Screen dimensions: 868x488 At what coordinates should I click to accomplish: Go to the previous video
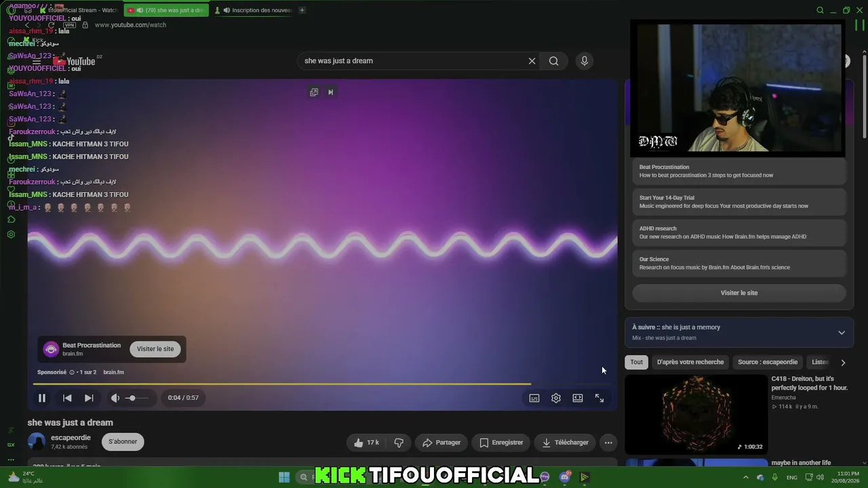pyautogui.click(x=67, y=398)
